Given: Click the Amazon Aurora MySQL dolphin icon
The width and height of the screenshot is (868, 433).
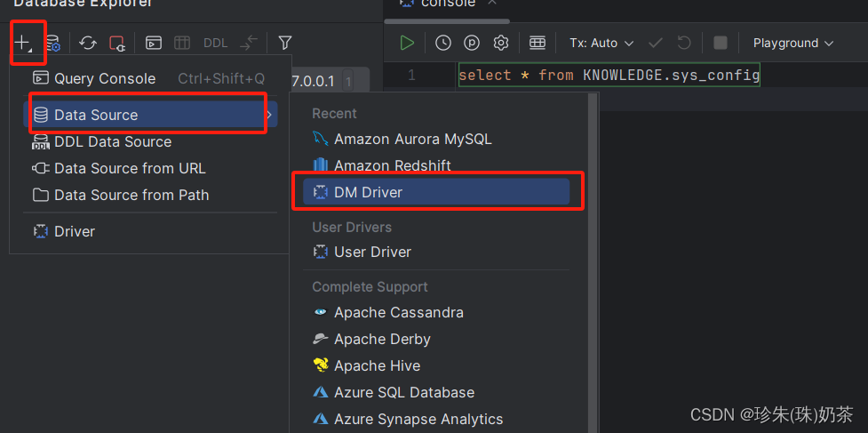Looking at the screenshot, I should coord(321,139).
